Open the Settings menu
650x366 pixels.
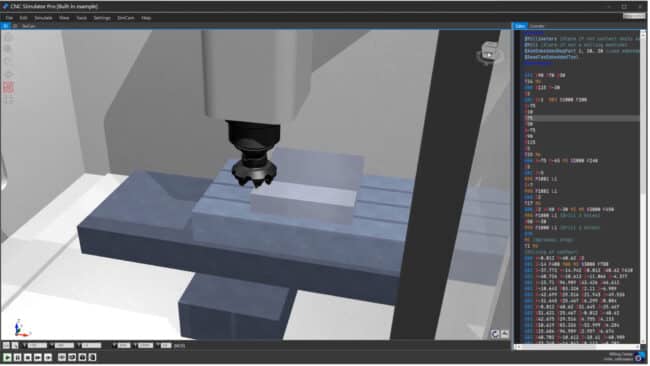[102, 18]
